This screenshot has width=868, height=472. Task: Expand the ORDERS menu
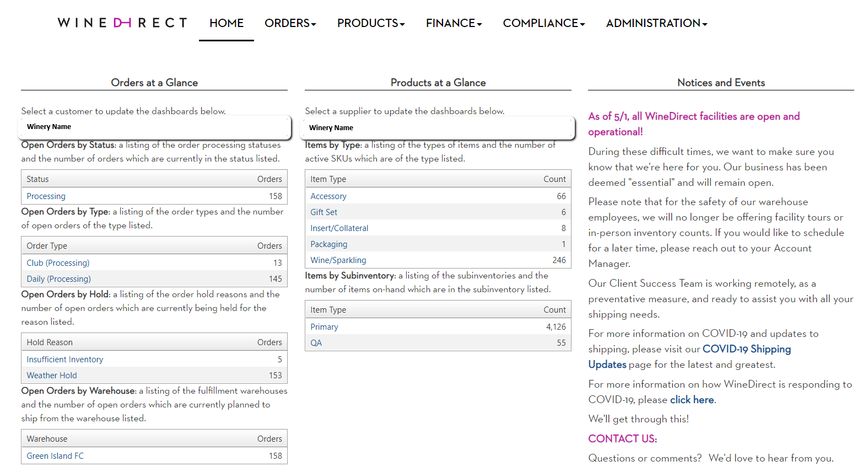290,23
